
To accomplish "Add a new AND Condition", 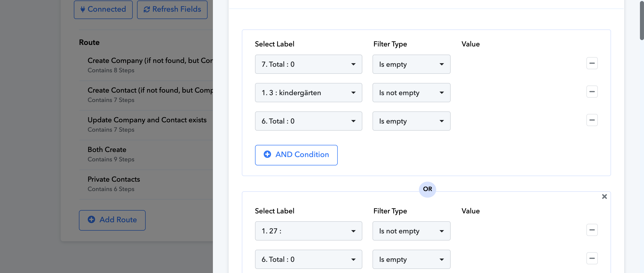I will pos(296,155).
